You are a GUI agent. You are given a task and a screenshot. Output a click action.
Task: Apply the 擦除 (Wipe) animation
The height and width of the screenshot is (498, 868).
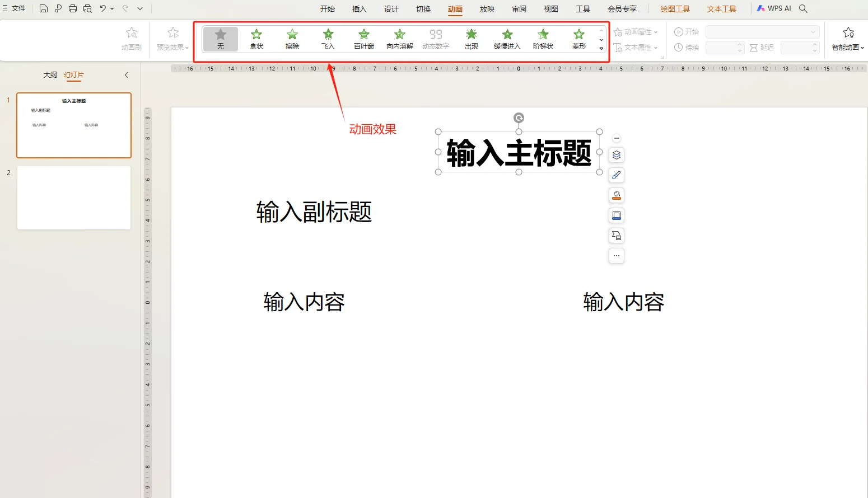[x=292, y=38]
